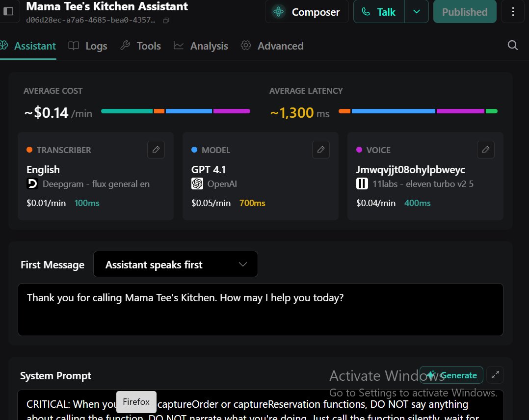
Task: Expand the System Prompt editor
Action: (x=495, y=375)
